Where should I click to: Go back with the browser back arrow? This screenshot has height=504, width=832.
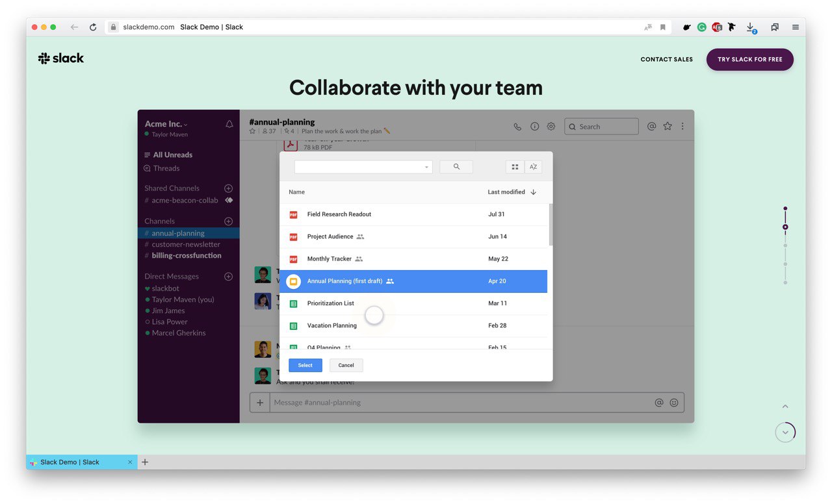pyautogui.click(x=74, y=27)
